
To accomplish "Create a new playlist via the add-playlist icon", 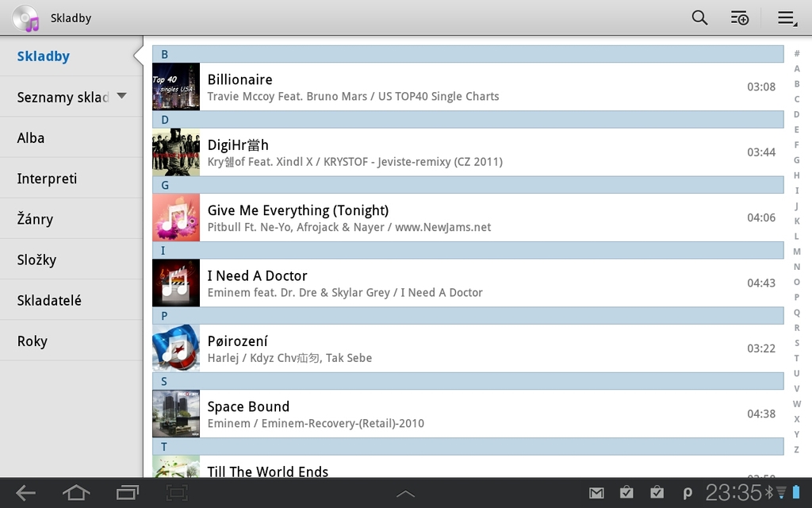I will [739, 17].
